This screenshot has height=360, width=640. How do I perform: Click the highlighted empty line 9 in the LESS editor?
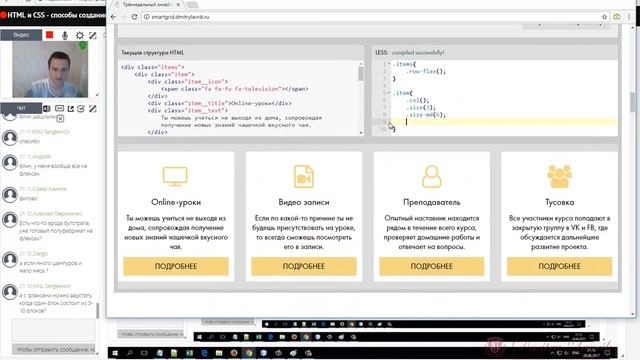pos(504,122)
